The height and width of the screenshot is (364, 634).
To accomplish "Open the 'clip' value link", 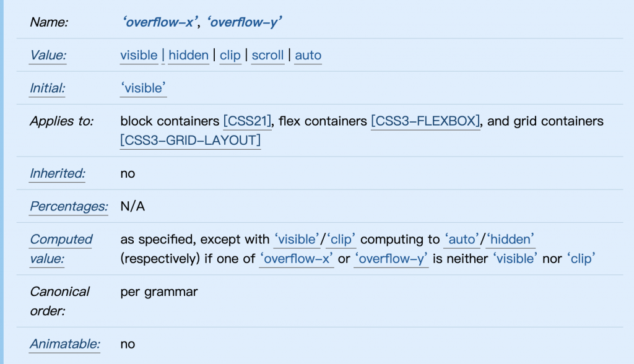I will [x=230, y=56].
